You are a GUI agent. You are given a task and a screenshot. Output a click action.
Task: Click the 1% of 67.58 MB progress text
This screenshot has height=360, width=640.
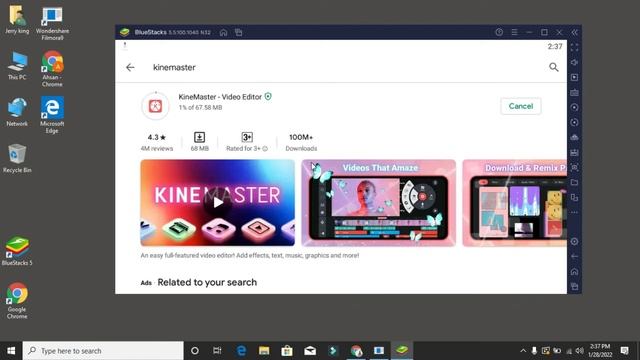coord(200,107)
